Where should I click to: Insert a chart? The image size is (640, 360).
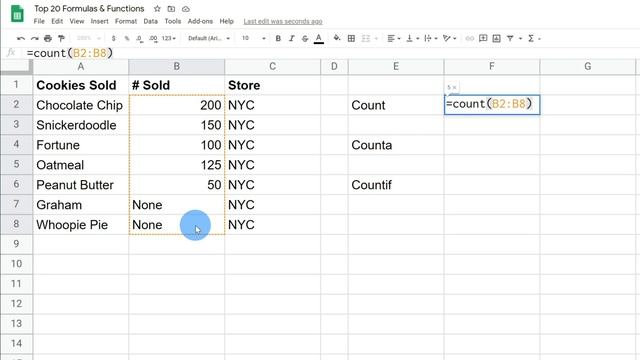point(496,38)
